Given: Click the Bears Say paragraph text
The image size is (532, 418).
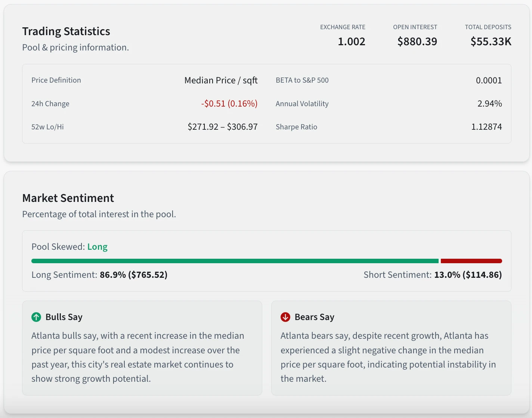Looking at the screenshot, I should 388,357.
